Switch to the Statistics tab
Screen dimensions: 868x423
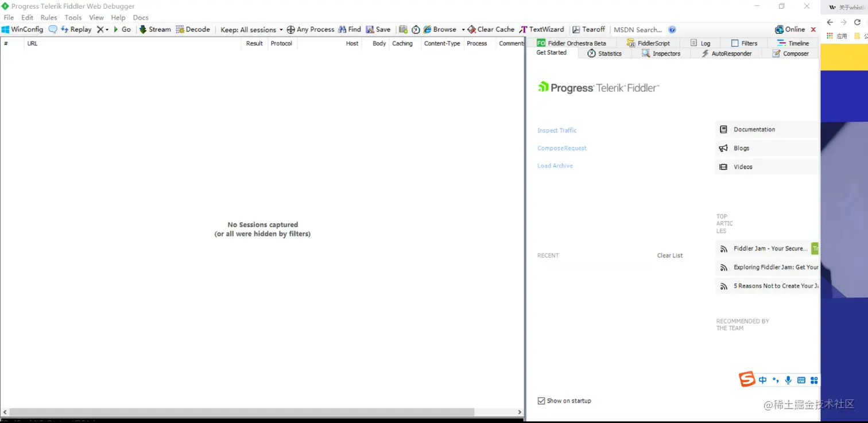pyautogui.click(x=604, y=53)
